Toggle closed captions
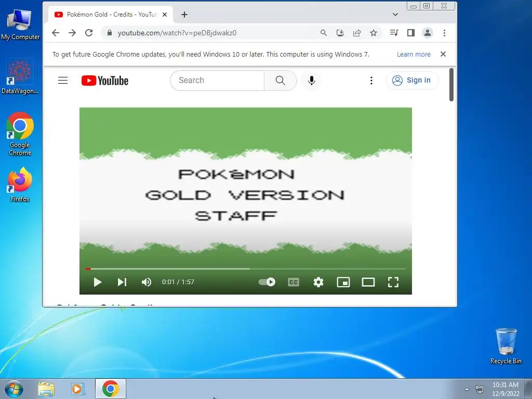 294,282
